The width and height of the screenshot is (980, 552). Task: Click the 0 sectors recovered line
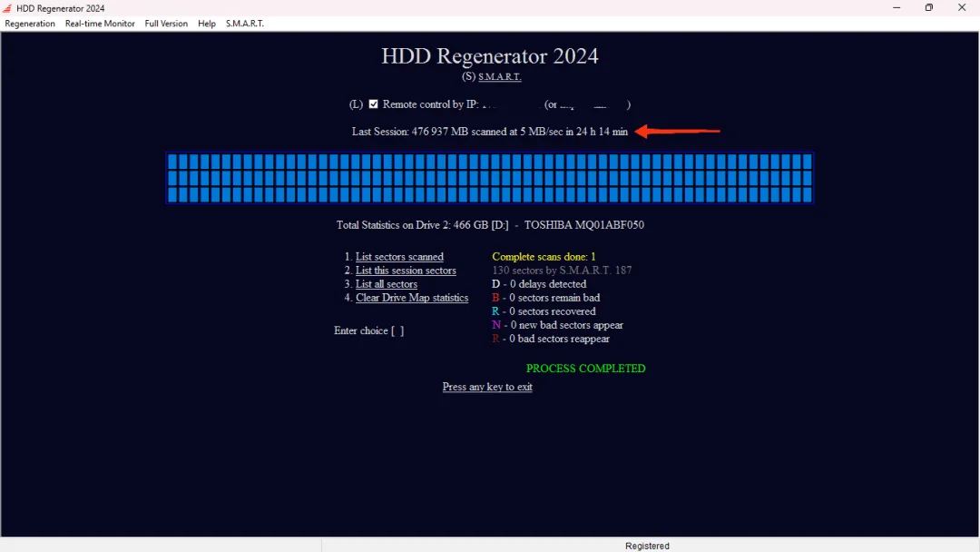(x=544, y=312)
